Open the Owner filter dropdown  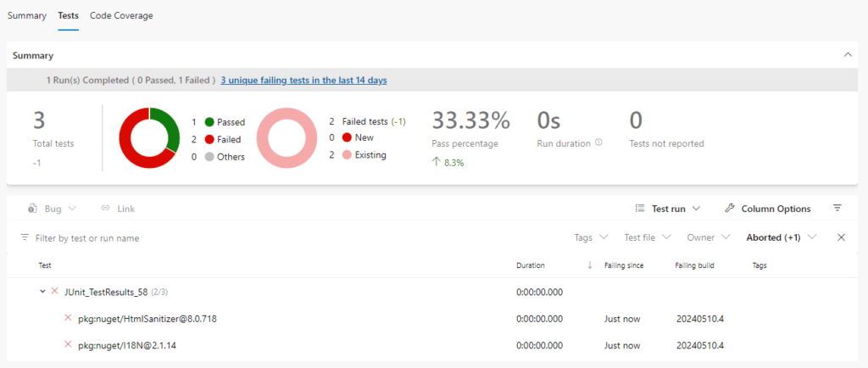click(708, 237)
